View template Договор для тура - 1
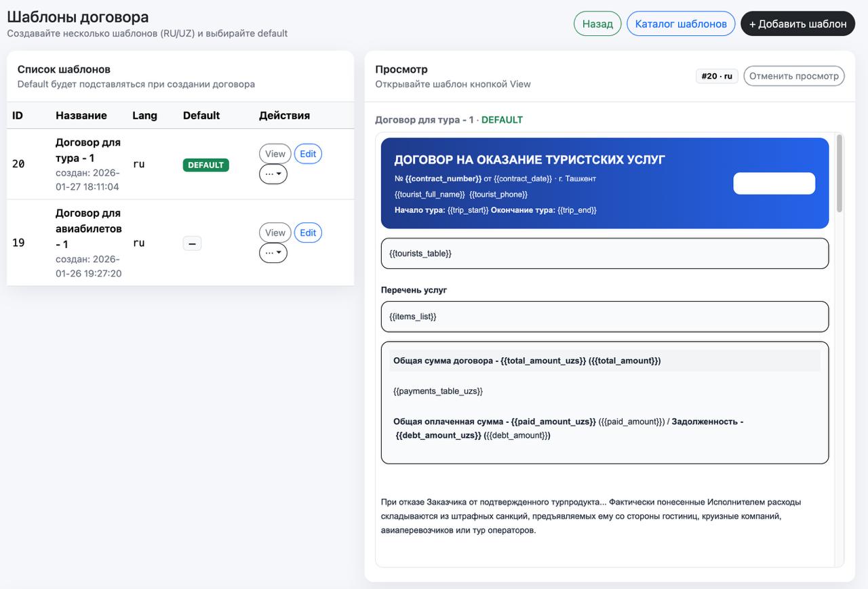Image resolution: width=868 pixels, height=589 pixels. pos(275,154)
